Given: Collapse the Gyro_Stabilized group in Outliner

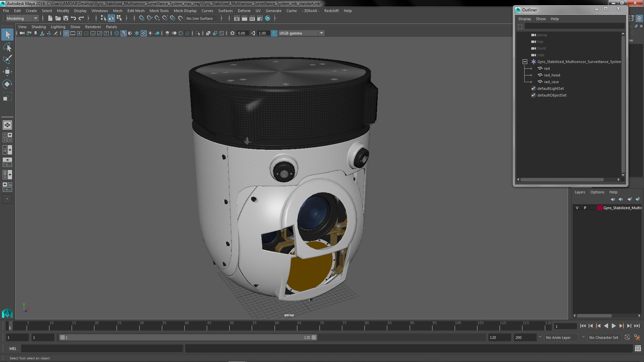Looking at the screenshot, I should [525, 62].
